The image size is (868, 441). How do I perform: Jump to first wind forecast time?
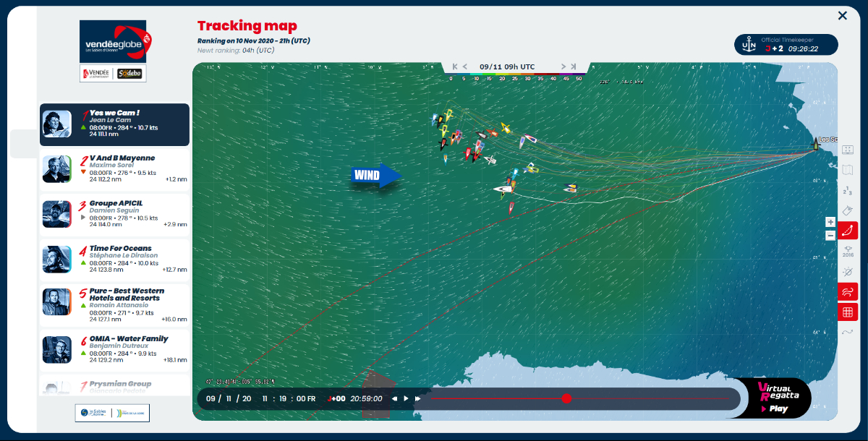coord(455,67)
